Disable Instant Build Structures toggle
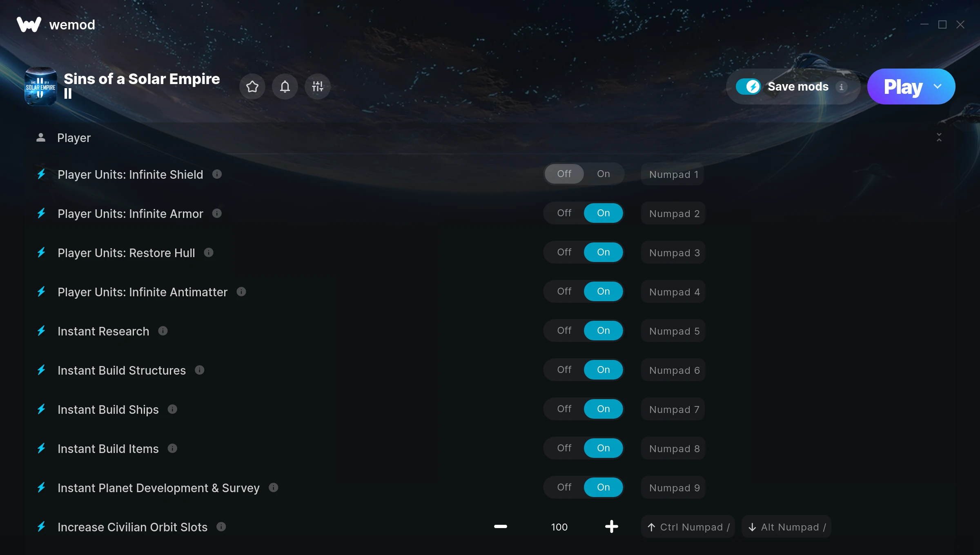Screen dimensions: 980x555 click(x=564, y=369)
